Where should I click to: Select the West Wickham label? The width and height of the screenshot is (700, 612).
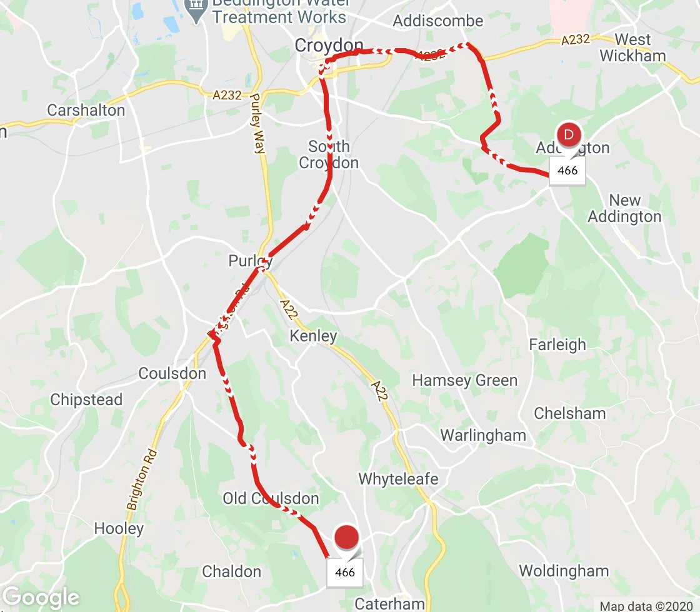tap(632, 48)
